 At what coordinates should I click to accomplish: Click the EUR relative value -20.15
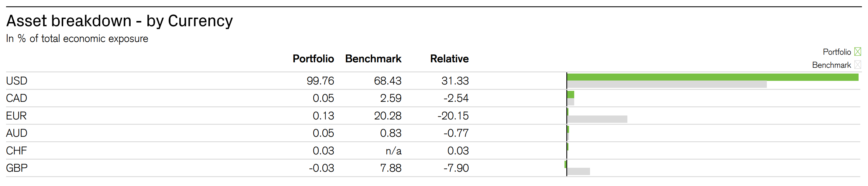[453, 115]
